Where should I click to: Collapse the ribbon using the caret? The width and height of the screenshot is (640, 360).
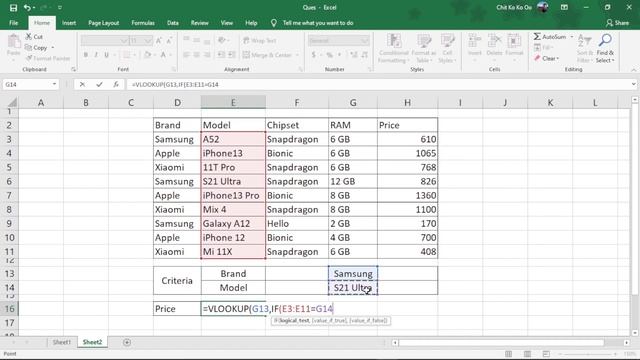(x=633, y=70)
